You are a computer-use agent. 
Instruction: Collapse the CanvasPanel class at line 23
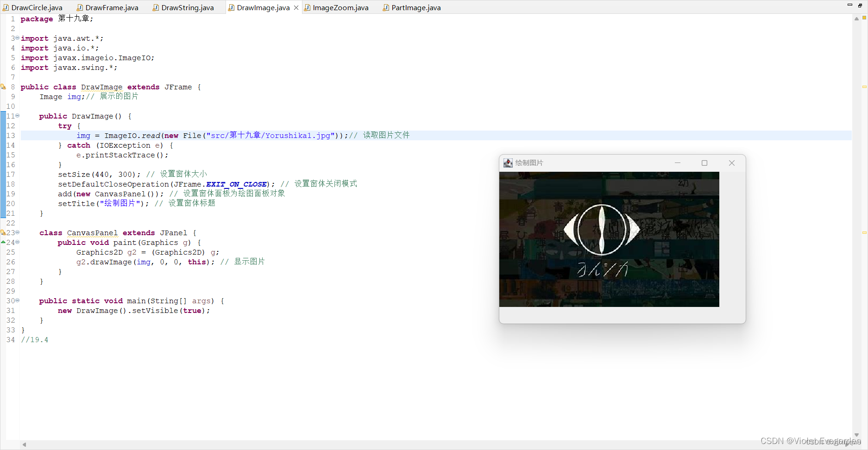point(18,232)
